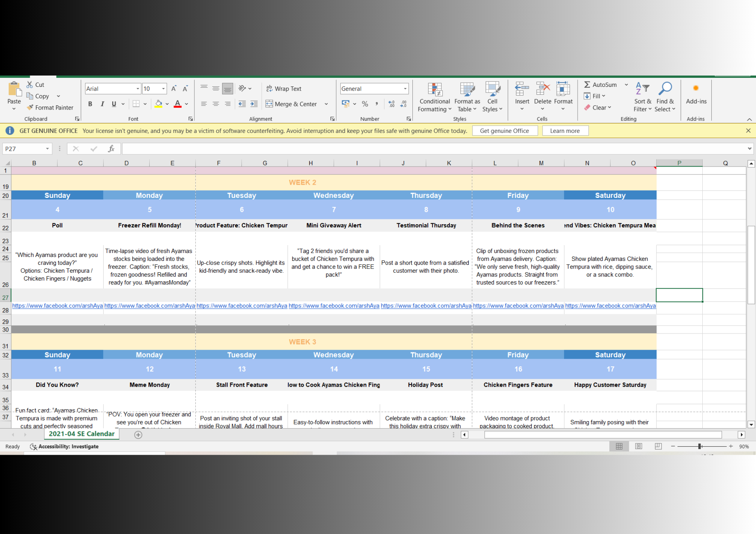756x534 pixels.
Task: Apply red Font Color
Action: click(x=178, y=104)
